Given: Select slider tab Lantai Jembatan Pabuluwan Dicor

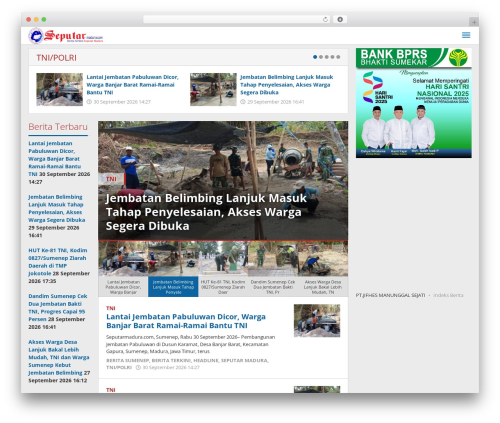Looking at the screenshot, I should pos(123,287).
